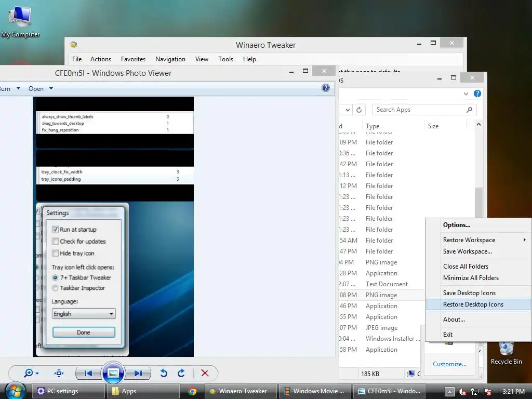This screenshot has width=532, height=399.
Task: Switch to Winaero Tweaker taskbar button
Action: tap(241, 391)
